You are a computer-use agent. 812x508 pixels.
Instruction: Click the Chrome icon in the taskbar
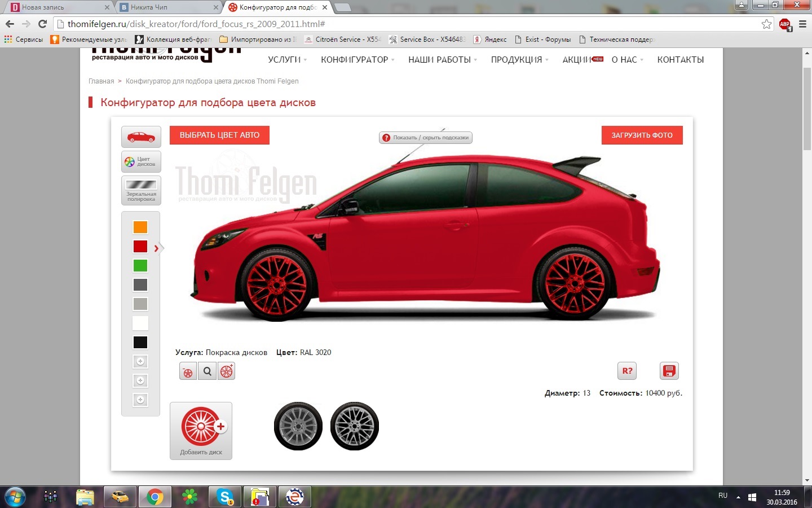pos(155,497)
